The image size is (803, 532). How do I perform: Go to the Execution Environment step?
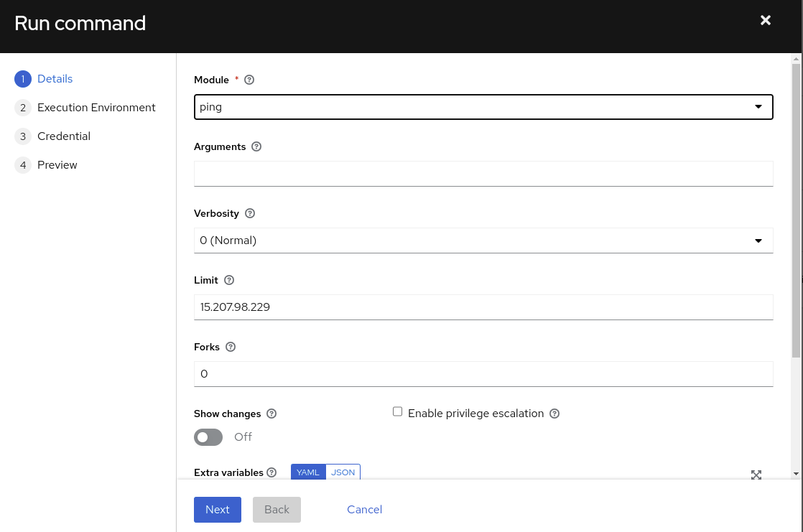pos(96,108)
